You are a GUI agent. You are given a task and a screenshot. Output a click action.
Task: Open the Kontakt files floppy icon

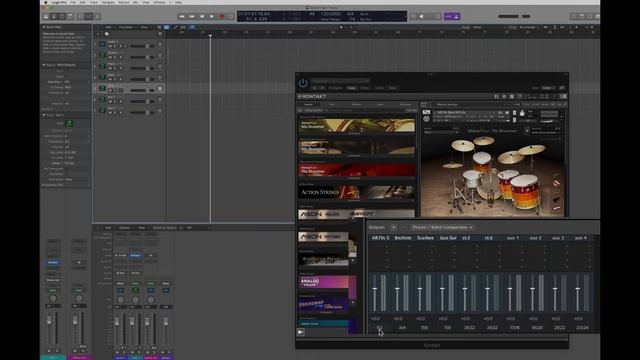click(x=512, y=97)
